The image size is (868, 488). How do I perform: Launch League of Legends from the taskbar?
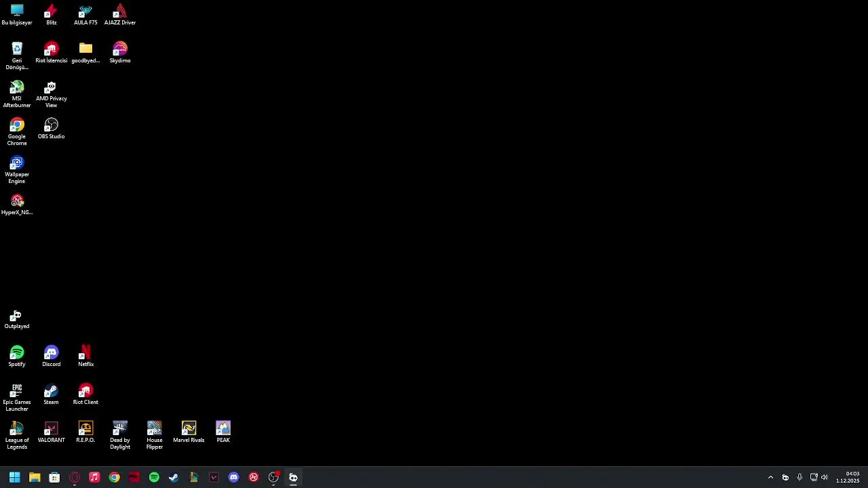[x=194, y=477]
